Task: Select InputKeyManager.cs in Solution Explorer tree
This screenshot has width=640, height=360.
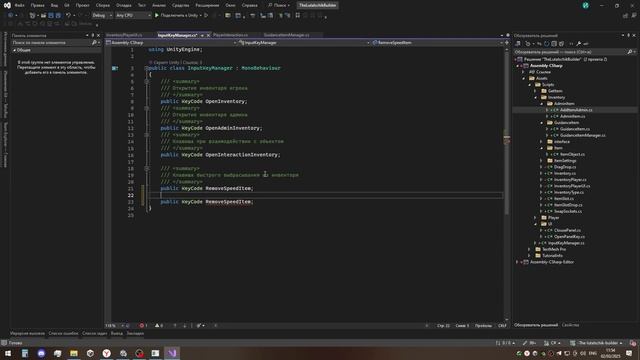Action: pyautogui.click(x=566, y=243)
